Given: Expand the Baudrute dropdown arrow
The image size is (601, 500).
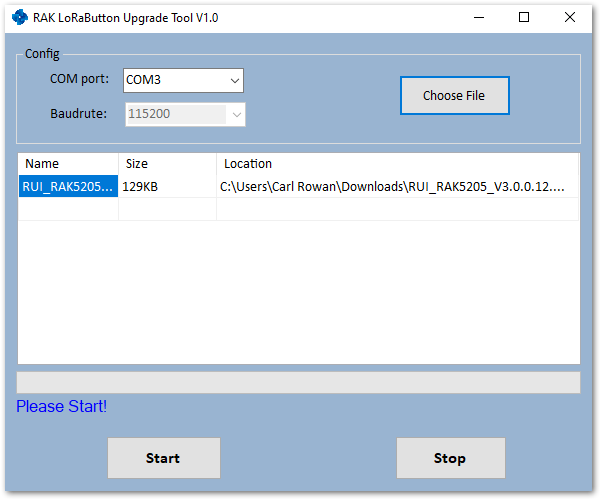Looking at the screenshot, I should tap(236, 114).
